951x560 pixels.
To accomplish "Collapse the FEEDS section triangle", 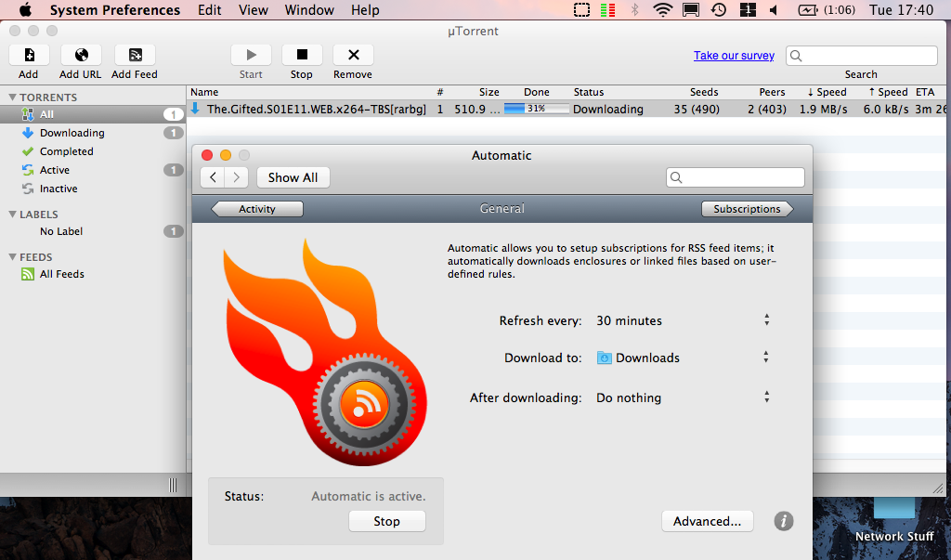I will click(12, 257).
